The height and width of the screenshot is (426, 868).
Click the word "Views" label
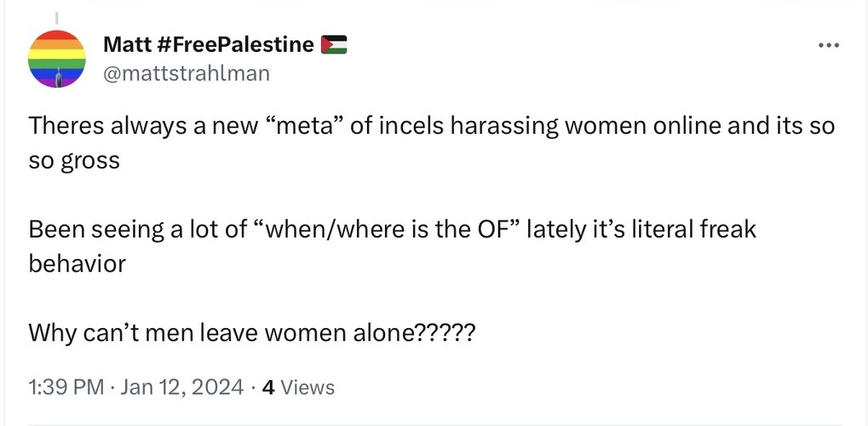(x=308, y=387)
